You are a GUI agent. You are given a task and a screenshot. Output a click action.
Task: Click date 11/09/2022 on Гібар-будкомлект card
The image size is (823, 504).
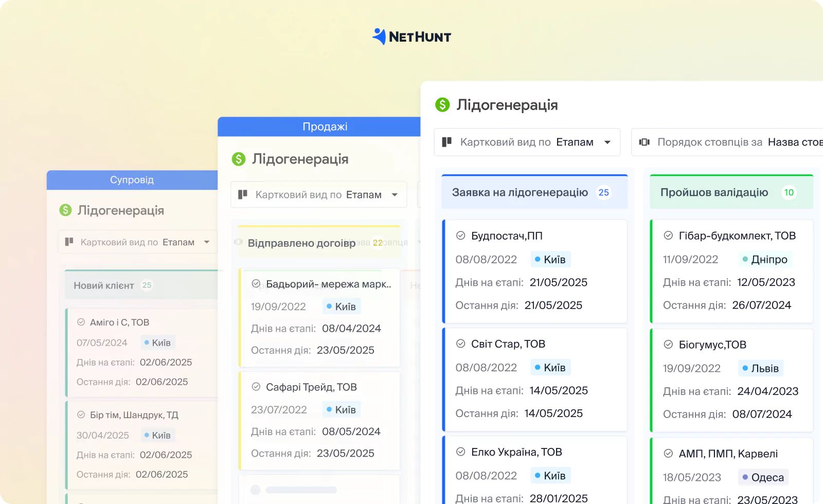pos(690,259)
